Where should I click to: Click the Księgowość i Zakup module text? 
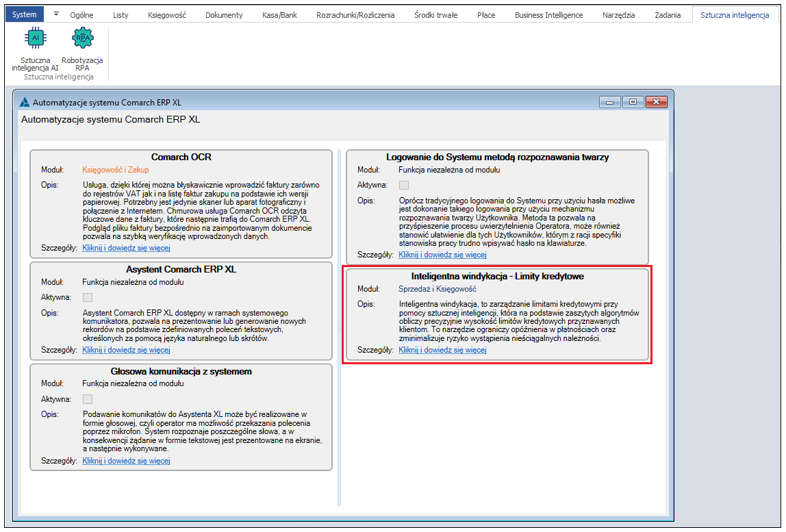point(115,170)
